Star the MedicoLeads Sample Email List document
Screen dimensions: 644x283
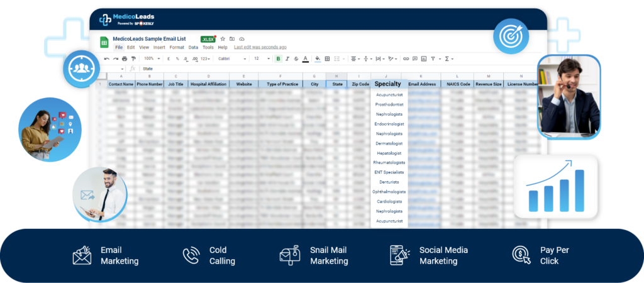click(x=223, y=39)
